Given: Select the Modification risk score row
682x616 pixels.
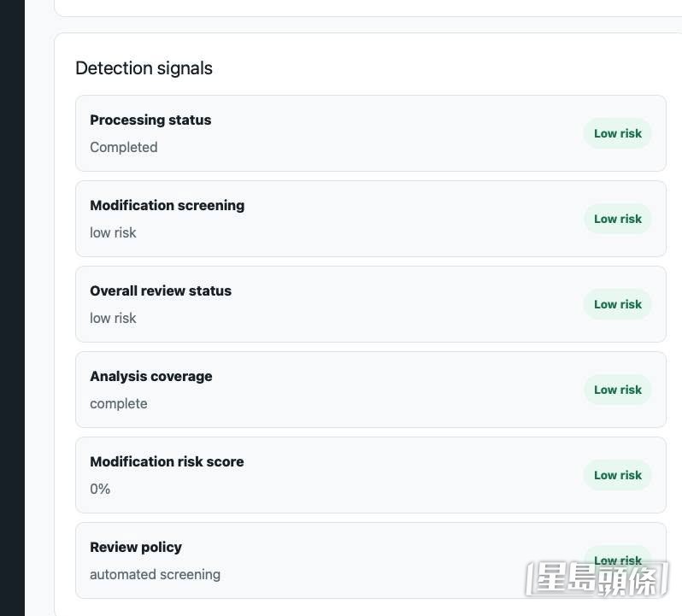Looking at the screenshot, I should point(371,475).
